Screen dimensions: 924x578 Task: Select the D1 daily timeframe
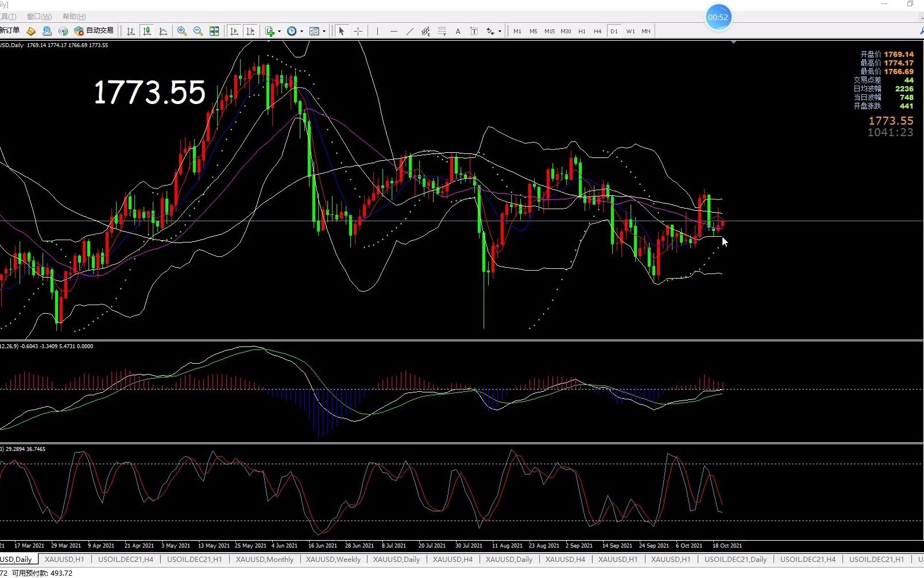pos(614,31)
